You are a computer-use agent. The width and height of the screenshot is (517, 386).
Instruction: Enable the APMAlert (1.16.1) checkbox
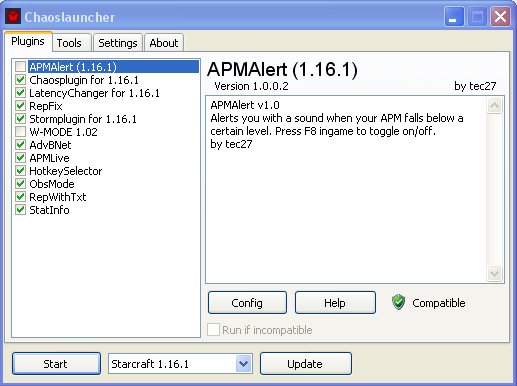pos(20,67)
